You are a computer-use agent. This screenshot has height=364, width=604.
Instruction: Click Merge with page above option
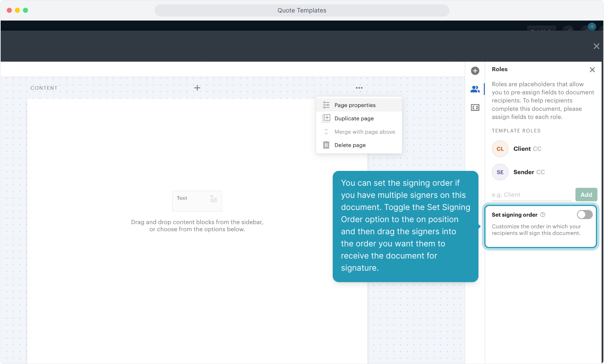coord(364,132)
